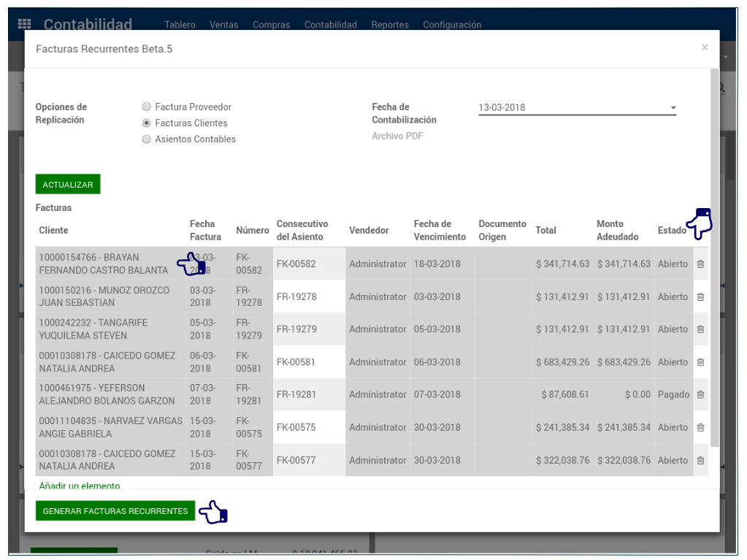747x560 pixels.
Task: Delete the FK-00582 invoice row
Action: click(700, 264)
